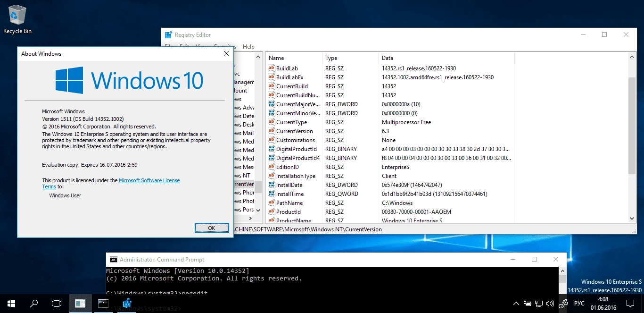644x313 pixels.
Task: Click registry tree scrollbar up arrow
Action: pos(258,57)
